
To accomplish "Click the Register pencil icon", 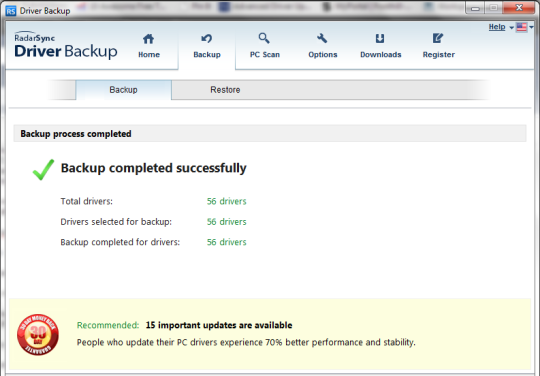I will click(438, 38).
